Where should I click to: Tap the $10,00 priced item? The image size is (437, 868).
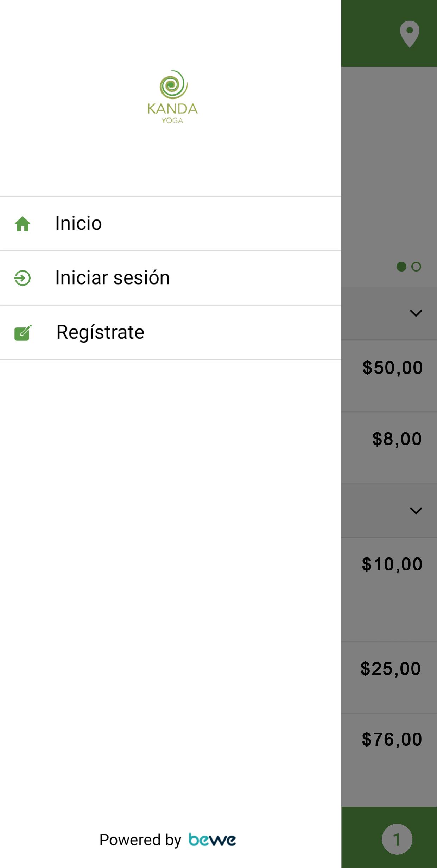click(x=389, y=589)
